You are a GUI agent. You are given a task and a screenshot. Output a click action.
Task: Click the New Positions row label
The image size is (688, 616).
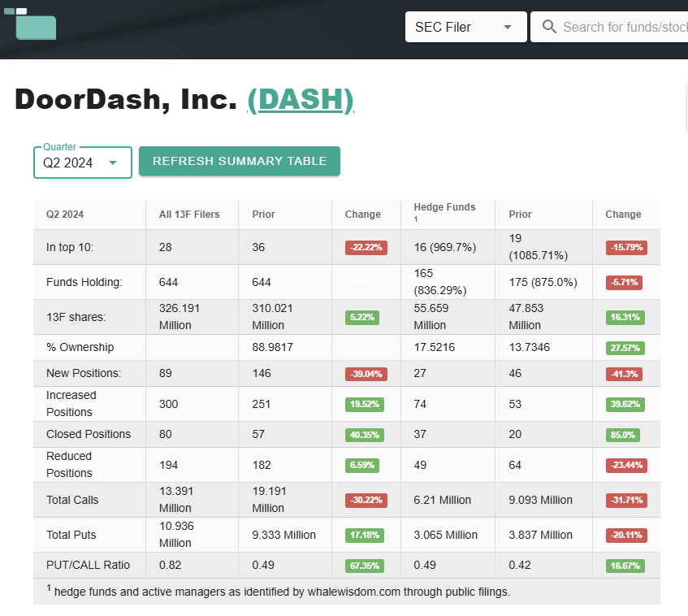coord(84,373)
